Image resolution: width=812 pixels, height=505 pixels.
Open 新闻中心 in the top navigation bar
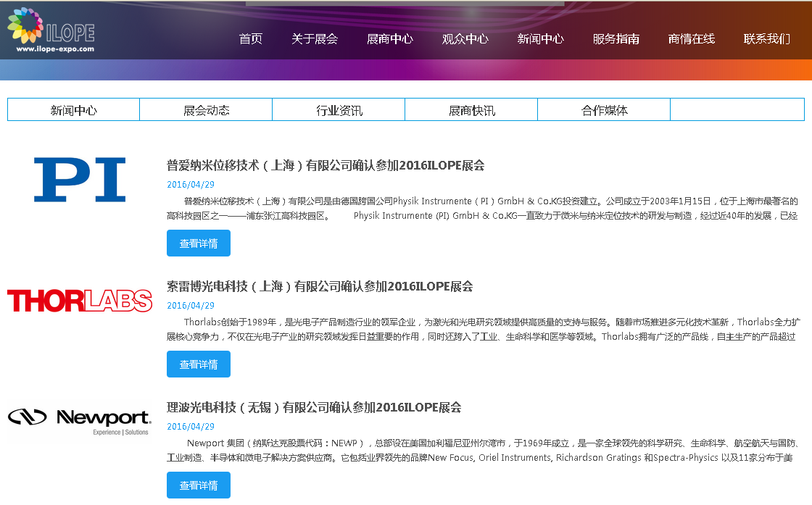pyautogui.click(x=541, y=39)
